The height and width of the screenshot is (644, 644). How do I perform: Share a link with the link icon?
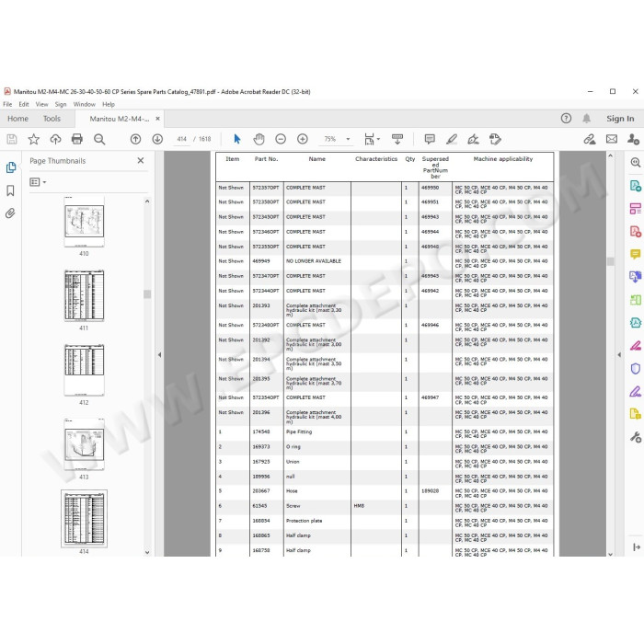pos(590,139)
